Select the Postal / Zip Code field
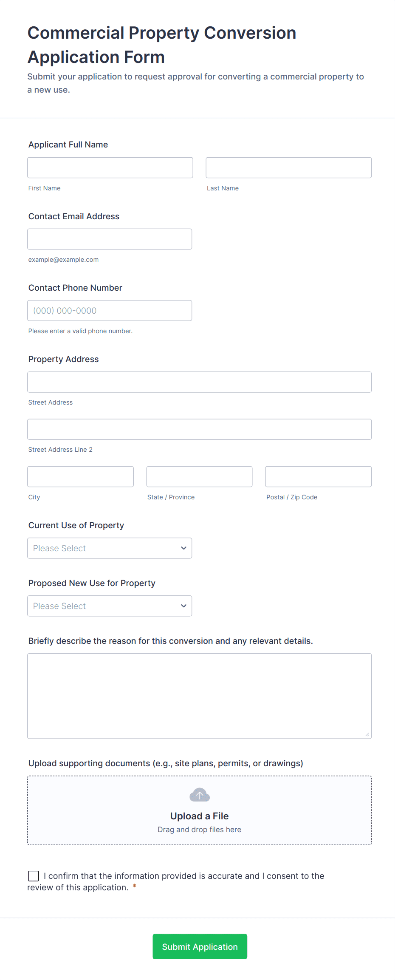Image resolution: width=395 pixels, height=980 pixels. [x=318, y=476]
